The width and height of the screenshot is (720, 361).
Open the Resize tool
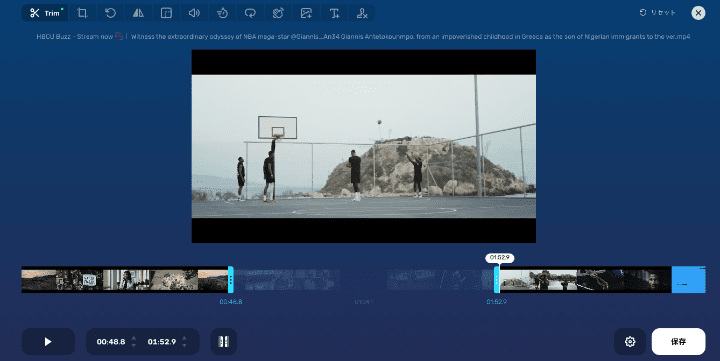pos(166,13)
